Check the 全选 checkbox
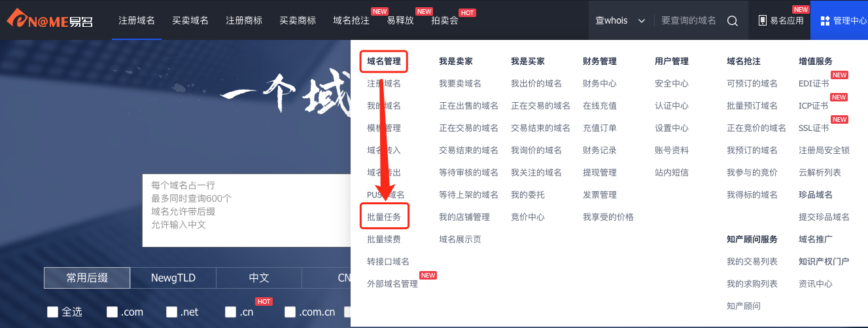 tap(53, 312)
